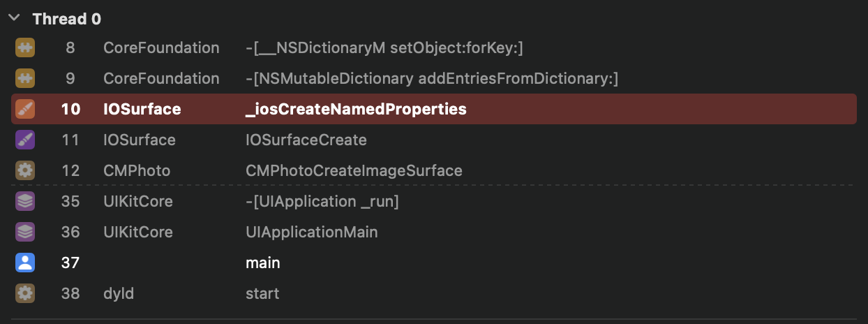This screenshot has width=868, height=324.
Task: Click the layers icon of frame 35
Action: click(25, 202)
